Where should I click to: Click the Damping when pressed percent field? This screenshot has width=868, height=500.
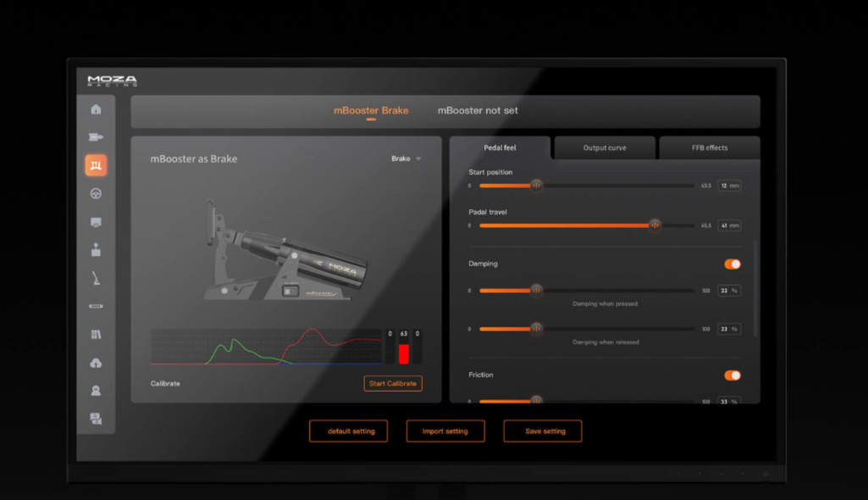click(729, 290)
